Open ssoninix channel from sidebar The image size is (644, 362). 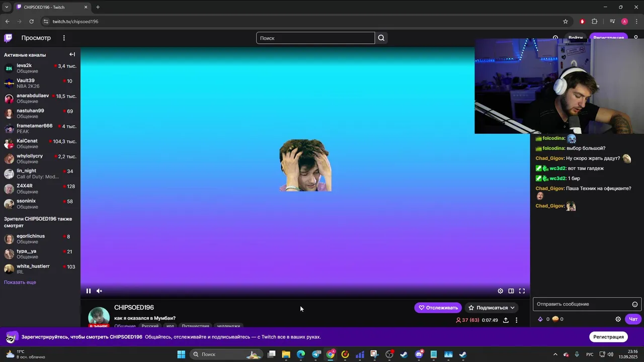point(40,204)
